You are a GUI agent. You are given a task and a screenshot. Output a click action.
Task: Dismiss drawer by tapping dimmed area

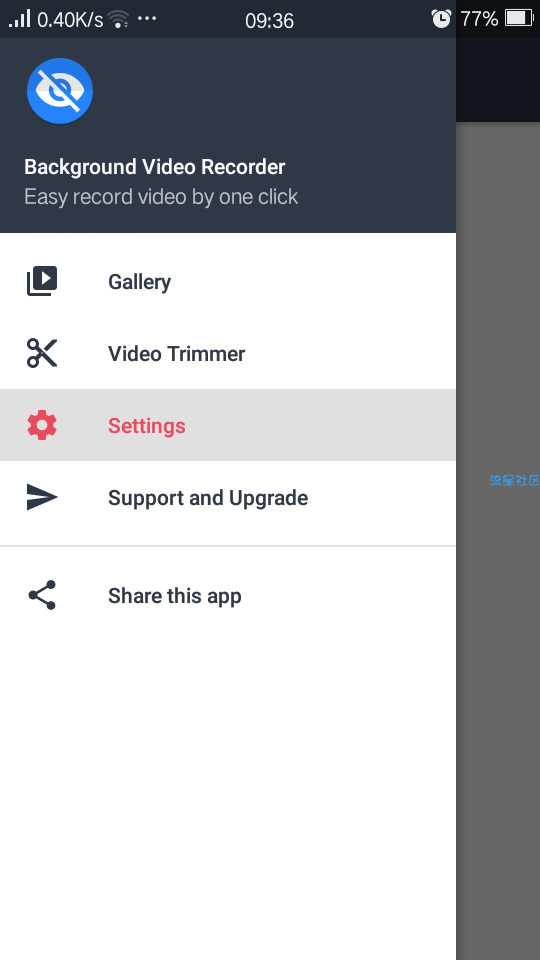[498, 673]
